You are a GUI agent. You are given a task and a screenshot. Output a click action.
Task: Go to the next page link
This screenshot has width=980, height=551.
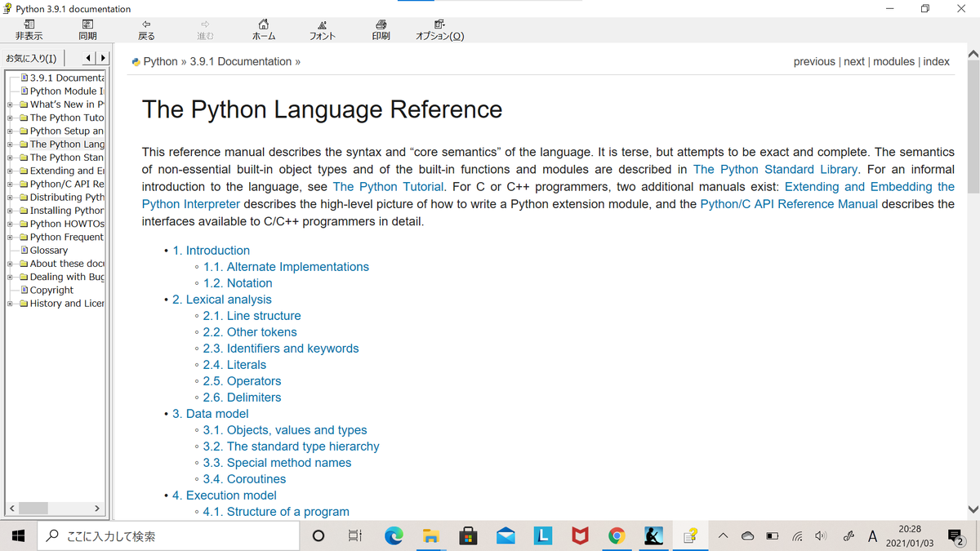pyautogui.click(x=854, y=61)
